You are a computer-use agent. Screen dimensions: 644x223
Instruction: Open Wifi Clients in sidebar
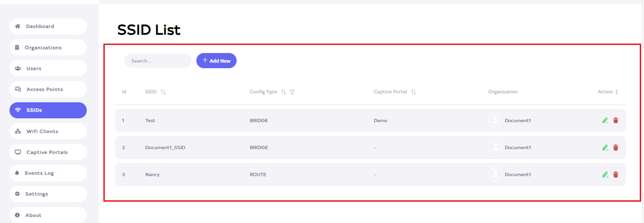coord(48,131)
